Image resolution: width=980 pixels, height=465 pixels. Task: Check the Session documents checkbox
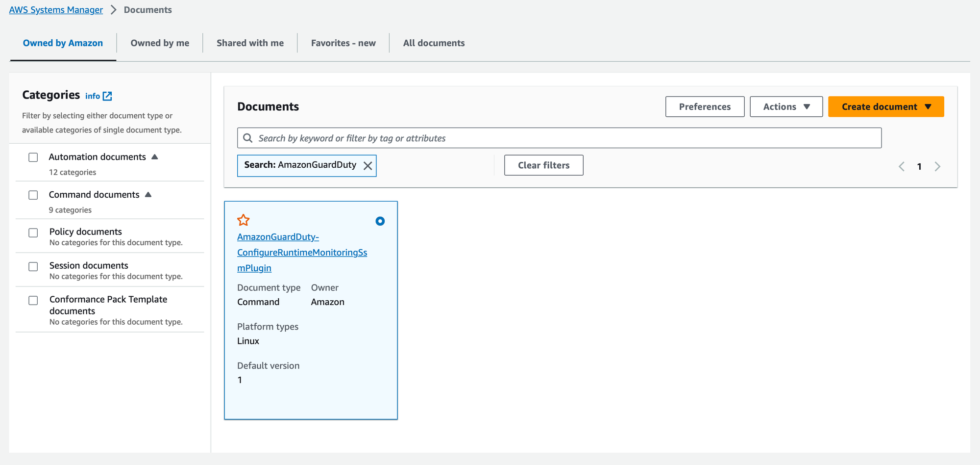[33, 267]
